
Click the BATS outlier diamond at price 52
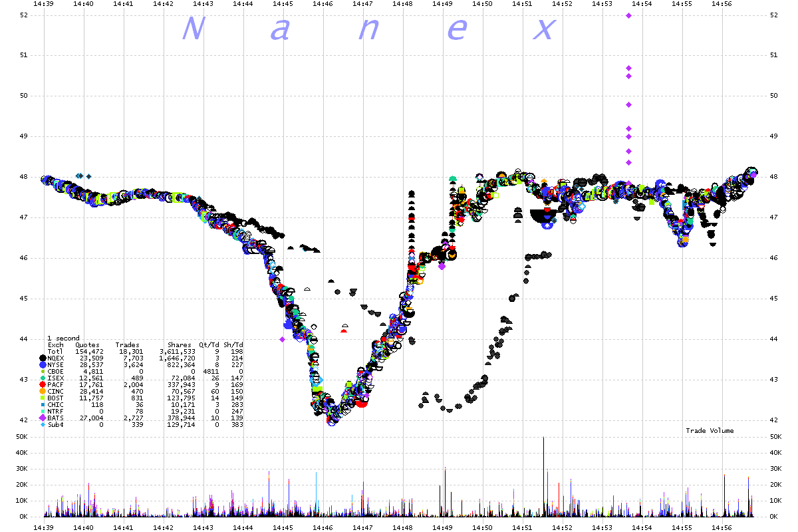628,15
